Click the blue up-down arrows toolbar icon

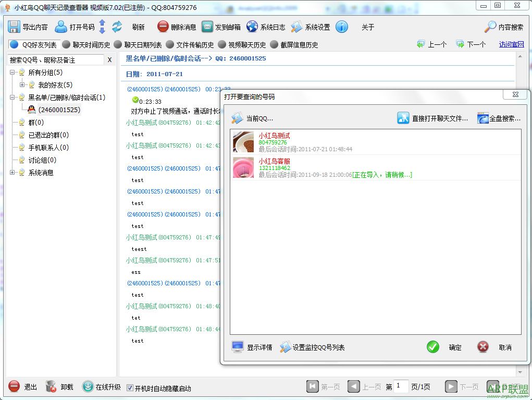[102, 27]
